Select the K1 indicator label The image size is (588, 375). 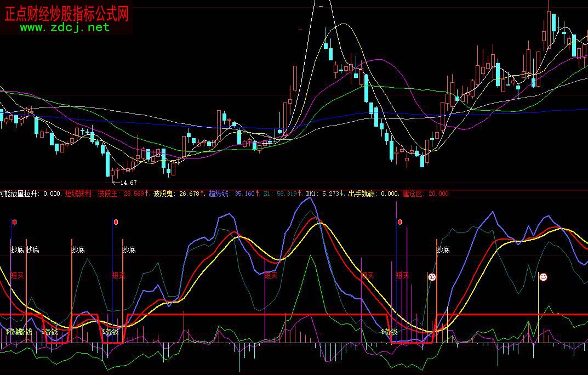(x=267, y=194)
